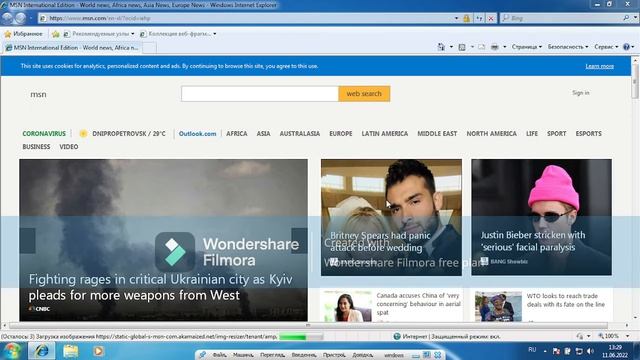
Task: Click the Sign in link
Action: (x=580, y=93)
